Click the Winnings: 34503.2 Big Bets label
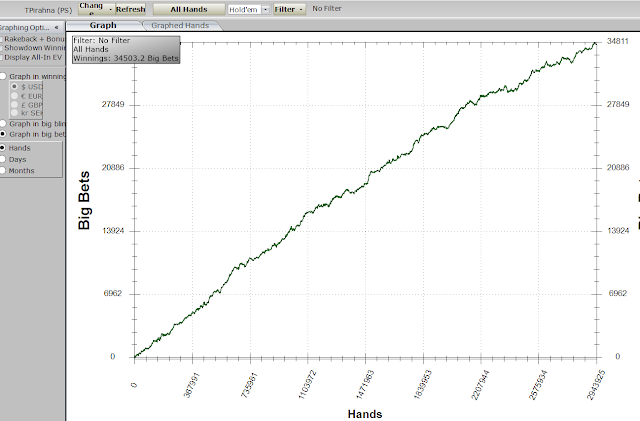Screen dimensions: 640x421 click(x=126, y=58)
